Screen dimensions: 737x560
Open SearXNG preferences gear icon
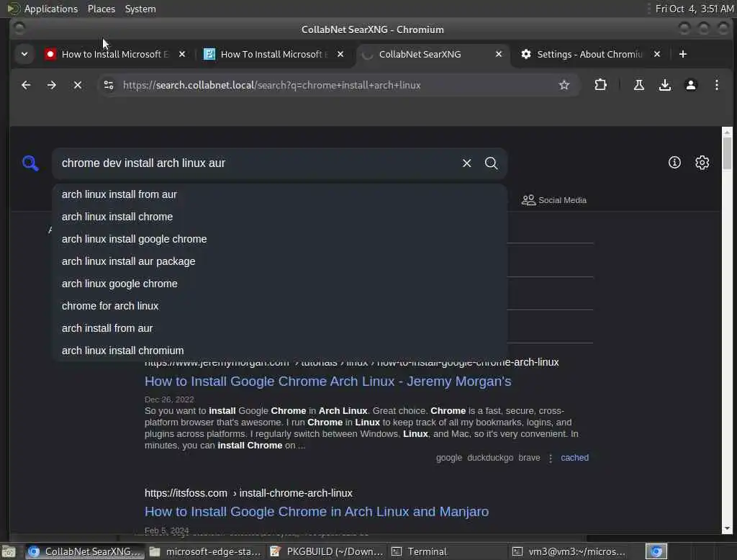point(702,163)
